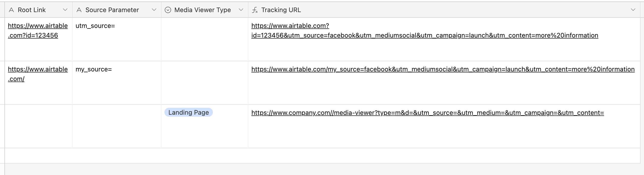The height and width of the screenshot is (175, 644).
Task: Open the airtable.com?id=123456 root link
Action: (38, 31)
